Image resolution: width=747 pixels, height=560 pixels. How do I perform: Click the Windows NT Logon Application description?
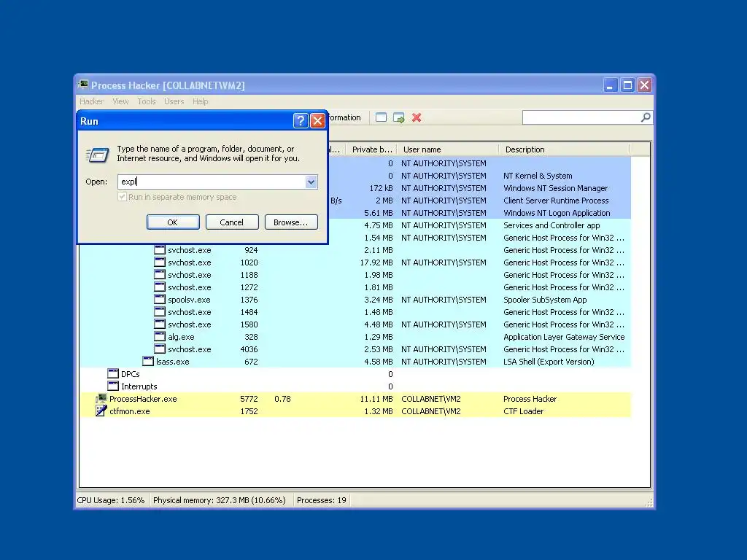557,213
